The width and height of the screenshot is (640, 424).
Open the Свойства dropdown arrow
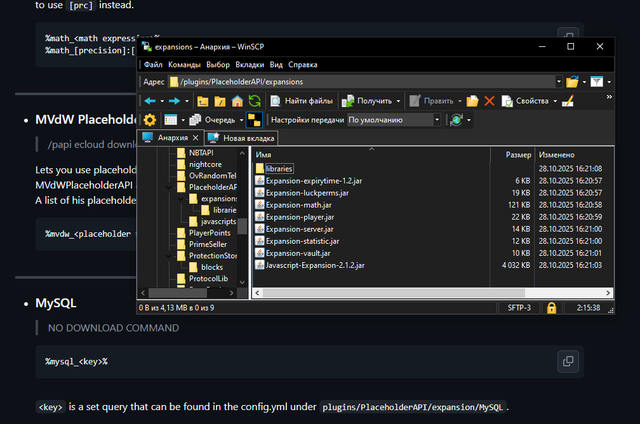(x=555, y=101)
